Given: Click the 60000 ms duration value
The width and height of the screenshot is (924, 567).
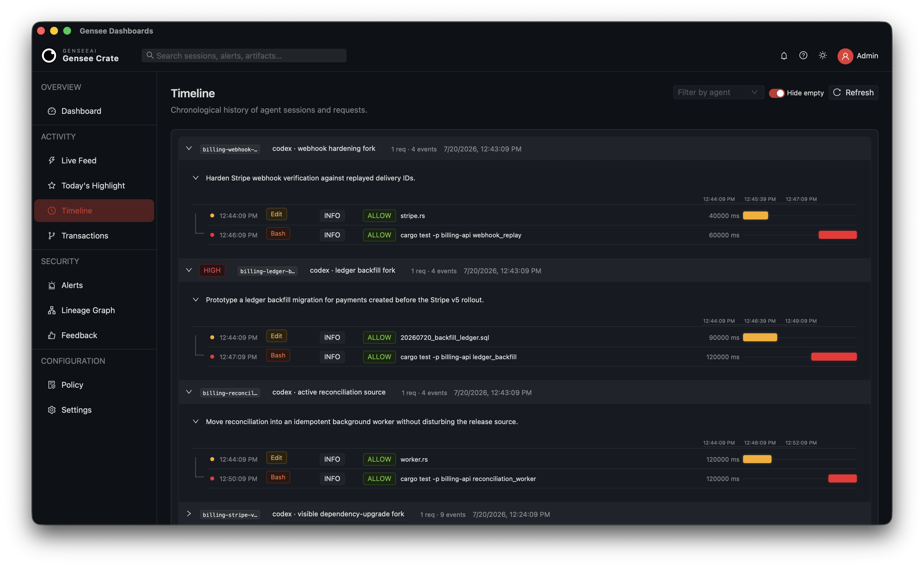Looking at the screenshot, I should [724, 235].
